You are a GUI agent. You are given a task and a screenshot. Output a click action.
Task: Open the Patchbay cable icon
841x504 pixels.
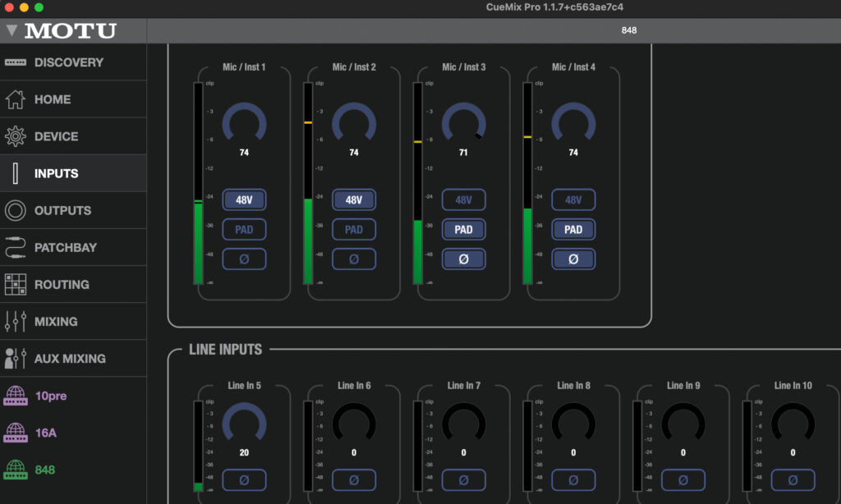[x=16, y=247]
